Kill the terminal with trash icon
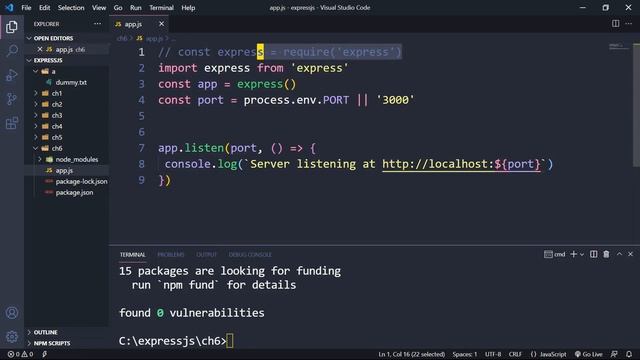The image size is (640, 360). click(x=606, y=254)
